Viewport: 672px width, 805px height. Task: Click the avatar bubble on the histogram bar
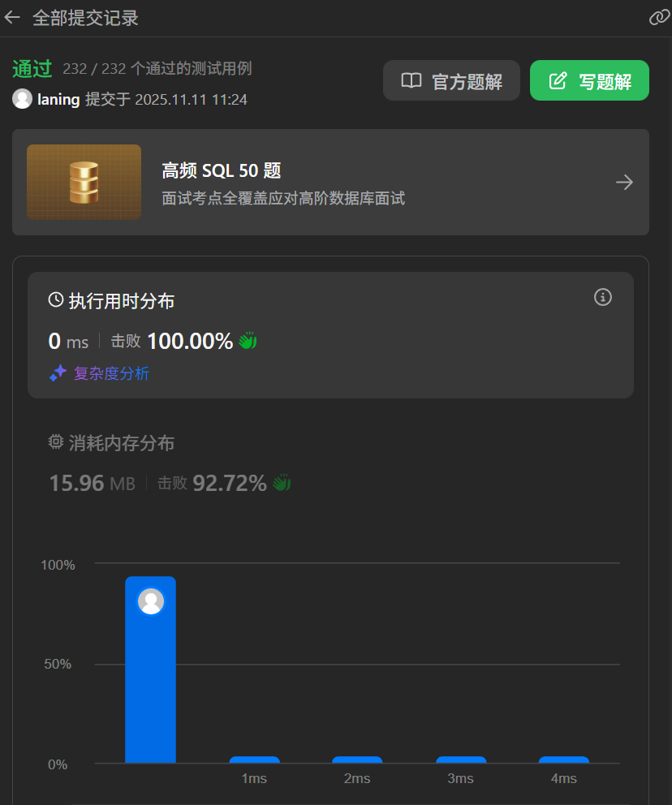click(x=150, y=601)
